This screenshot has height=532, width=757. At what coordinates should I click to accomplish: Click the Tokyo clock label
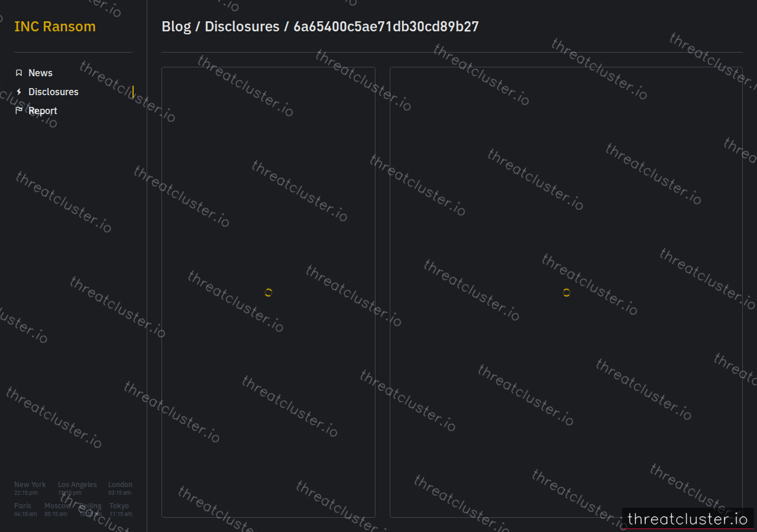119,506
